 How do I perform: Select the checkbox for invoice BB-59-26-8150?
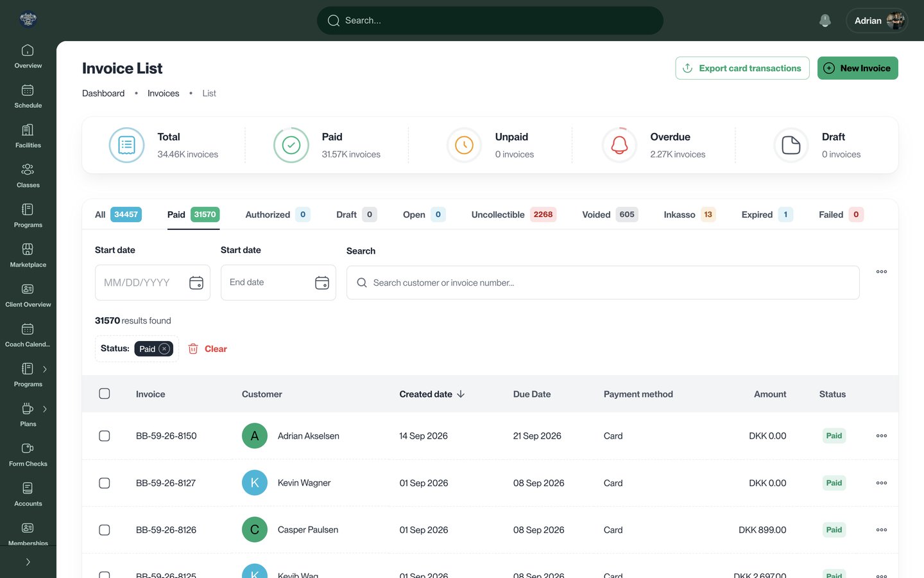[x=105, y=435]
